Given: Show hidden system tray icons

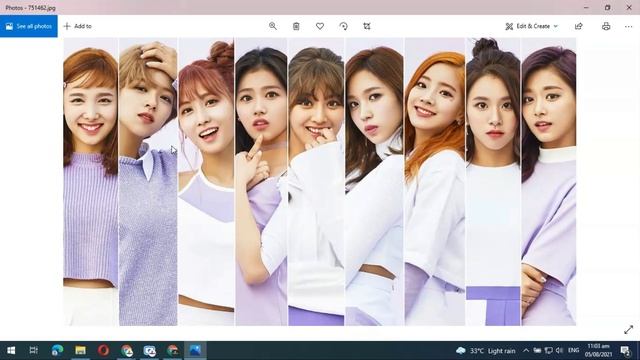Looking at the screenshot, I should point(526,351).
